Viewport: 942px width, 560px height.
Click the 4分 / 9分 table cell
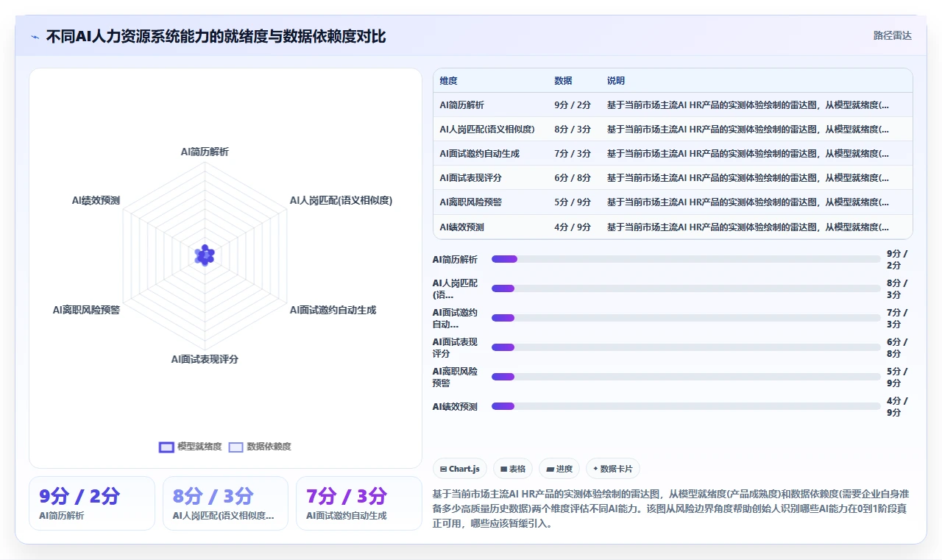[x=573, y=227]
